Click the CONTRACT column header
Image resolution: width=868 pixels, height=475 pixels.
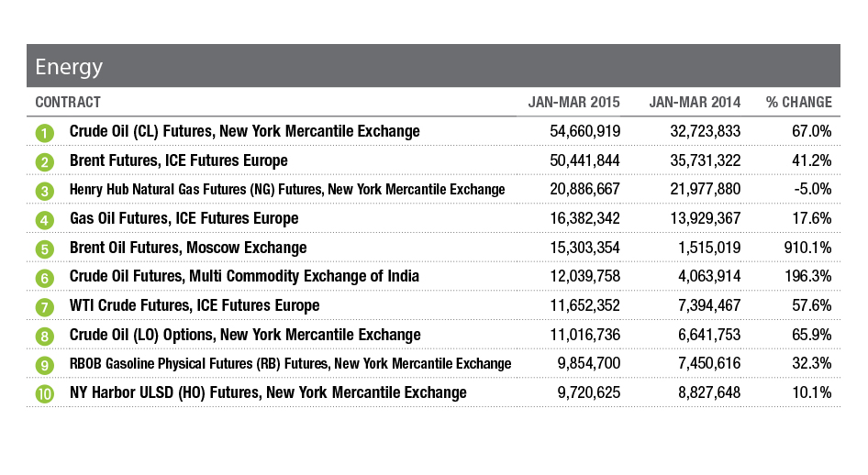tap(68, 102)
